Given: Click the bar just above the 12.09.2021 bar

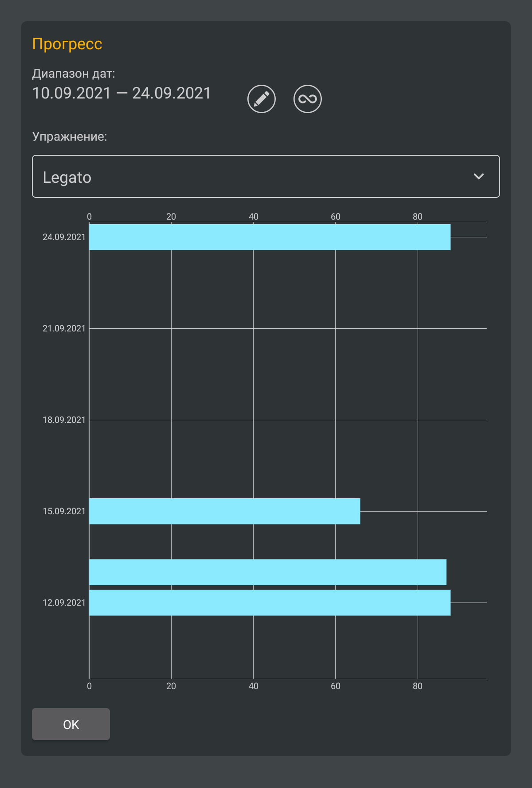Looking at the screenshot, I should (267, 572).
